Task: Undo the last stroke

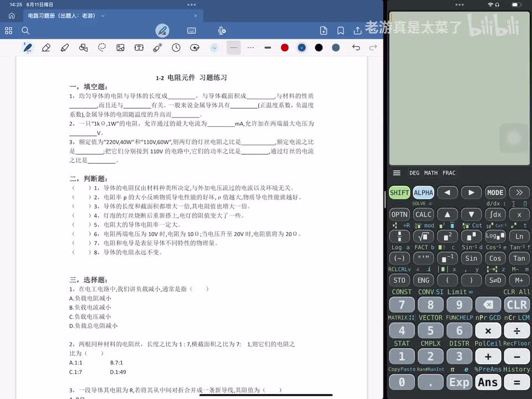Action: (x=356, y=48)
